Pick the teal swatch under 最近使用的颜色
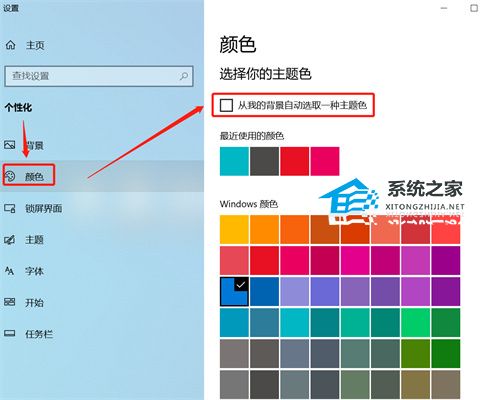The image size is (480, 400). click(x=234, y=161)
